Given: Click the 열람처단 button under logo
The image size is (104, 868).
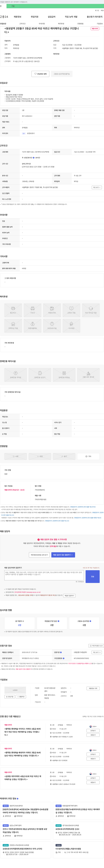Looking at the screenshot, I should pyautogui.click(x=21, y=696).
